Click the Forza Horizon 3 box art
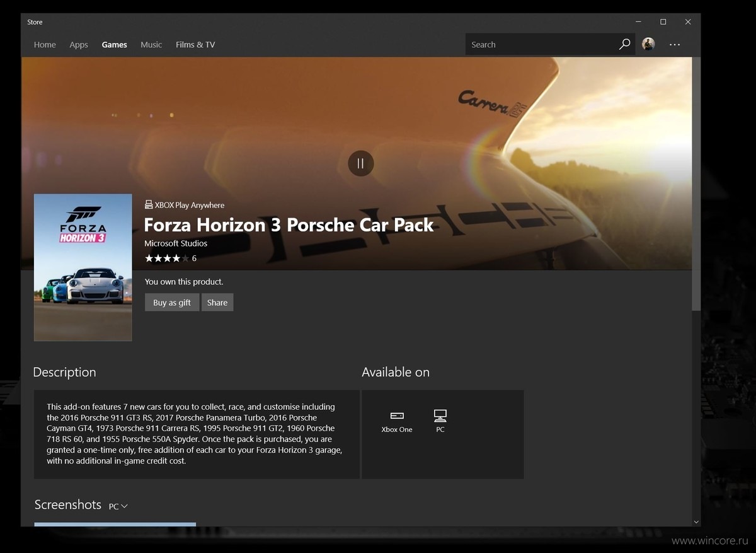 [x=83, y=267]
